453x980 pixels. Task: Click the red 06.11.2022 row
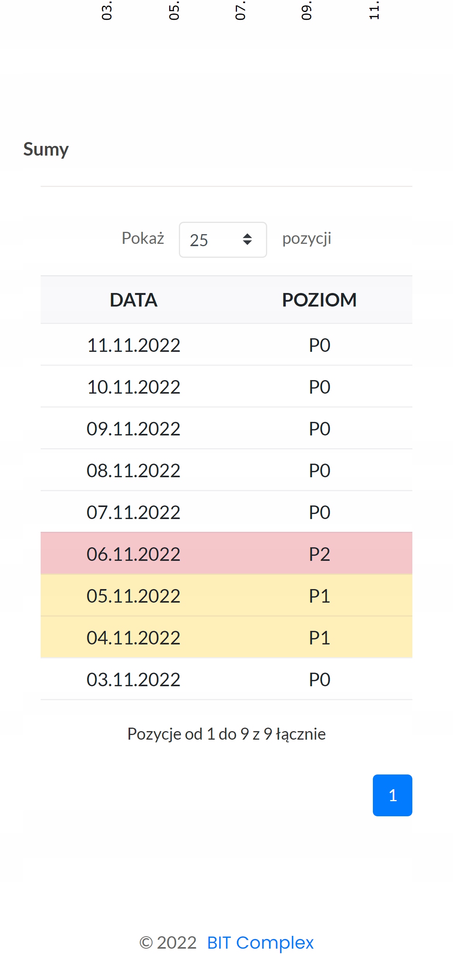click(x=226, y=554)
